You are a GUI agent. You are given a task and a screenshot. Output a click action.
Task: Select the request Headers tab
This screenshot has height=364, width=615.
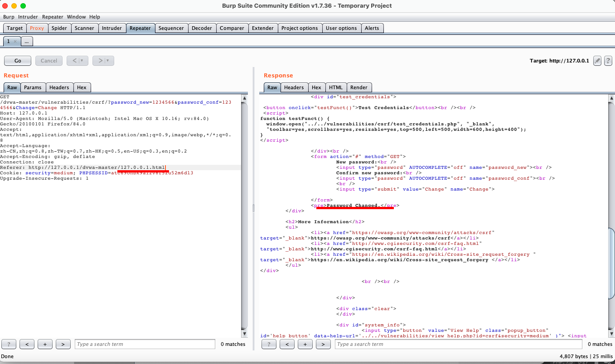click(x=59, y=87)
